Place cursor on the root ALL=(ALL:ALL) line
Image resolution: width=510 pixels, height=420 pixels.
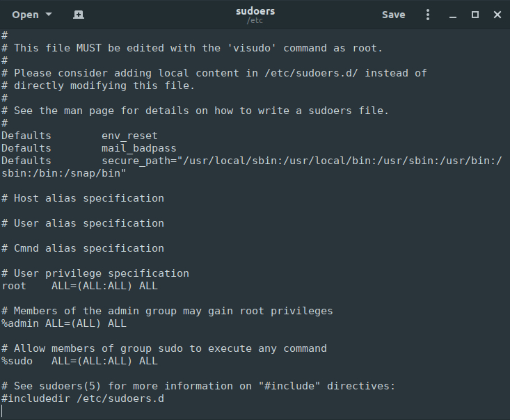pos(104,286)
